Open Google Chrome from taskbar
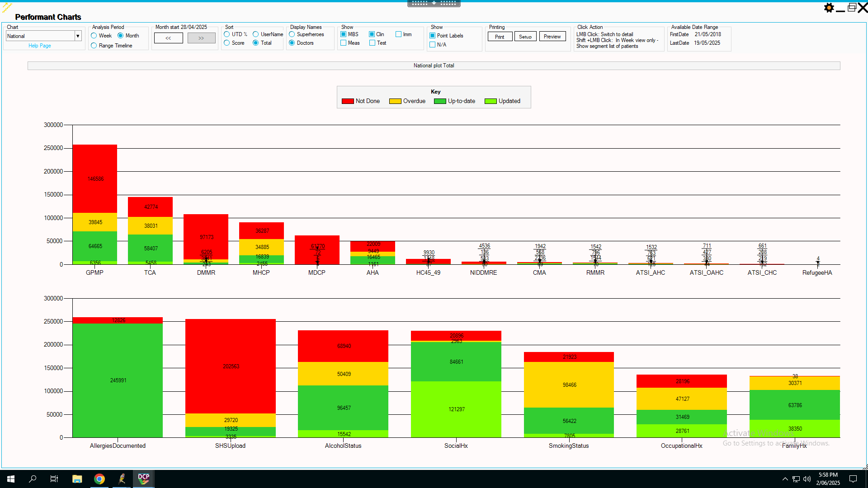 coord(99,479)
